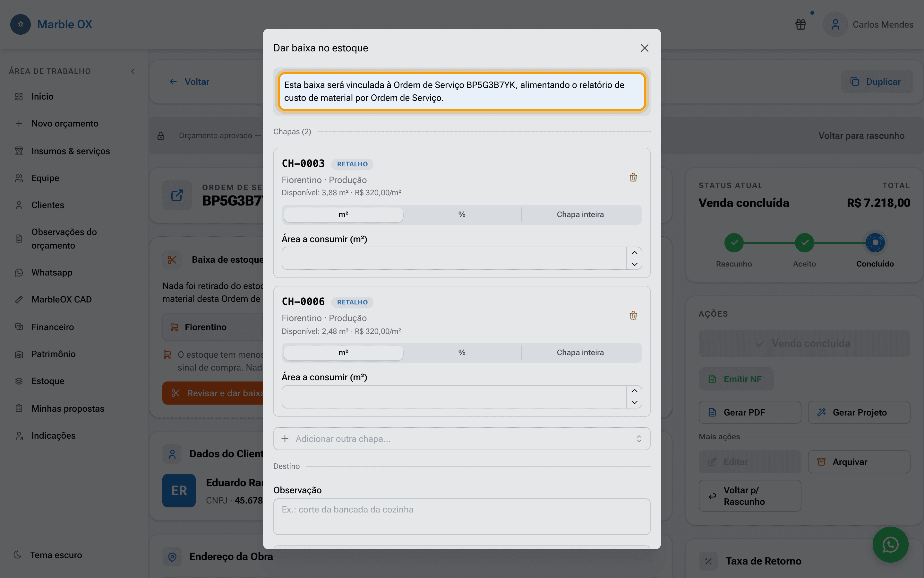
Task: Select m² unit for CH-0006
Action: pyautogui.click(x=343, y=353)
